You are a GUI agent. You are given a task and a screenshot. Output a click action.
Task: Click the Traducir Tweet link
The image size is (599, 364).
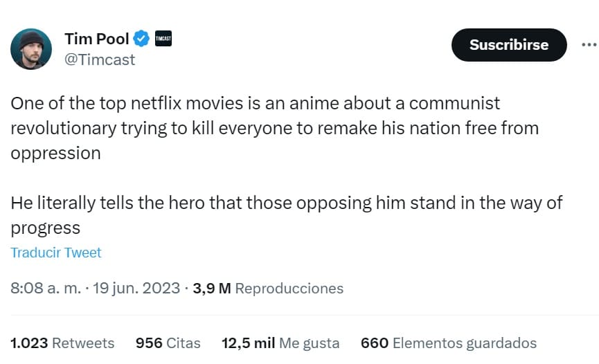tap(56, 253)
